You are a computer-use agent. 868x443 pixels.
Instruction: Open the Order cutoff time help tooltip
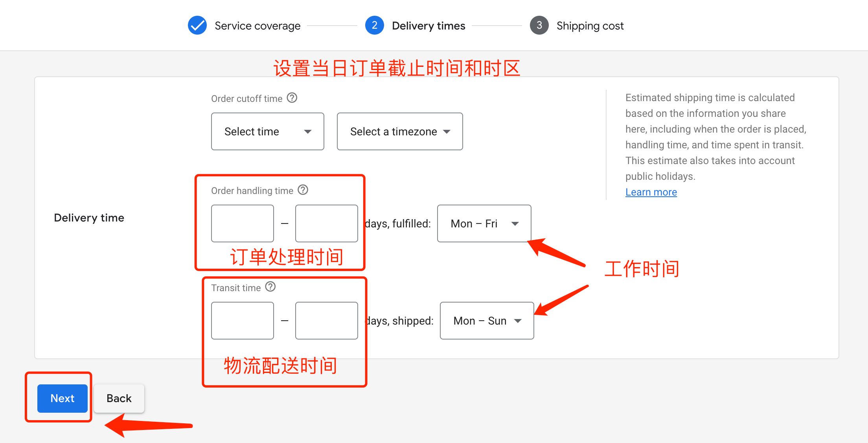click(292, 98)
